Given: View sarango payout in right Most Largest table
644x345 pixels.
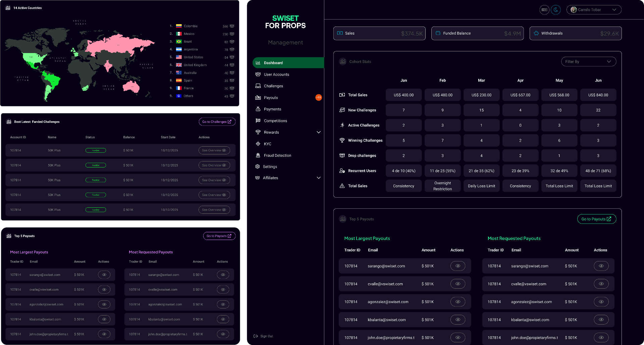Looking at the screenshot, I should coord(458,266).
